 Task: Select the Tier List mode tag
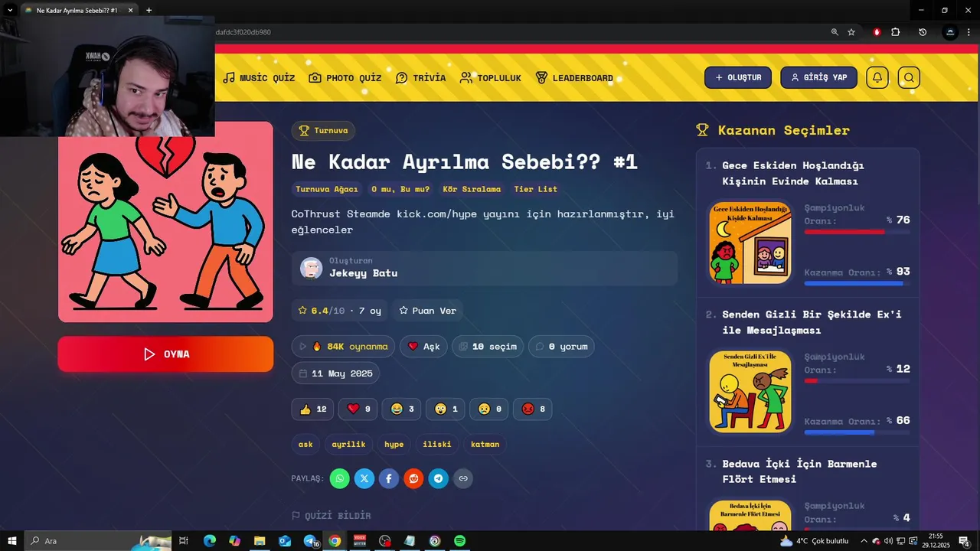click(536, 189)
